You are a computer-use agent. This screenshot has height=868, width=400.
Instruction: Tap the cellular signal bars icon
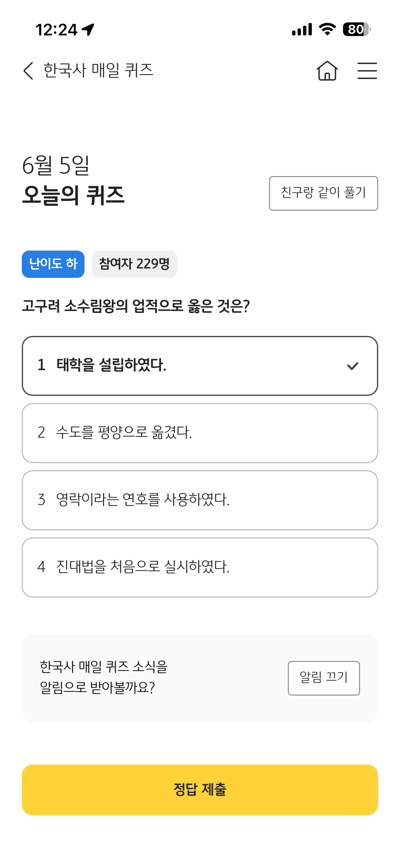tap(302, 29)
